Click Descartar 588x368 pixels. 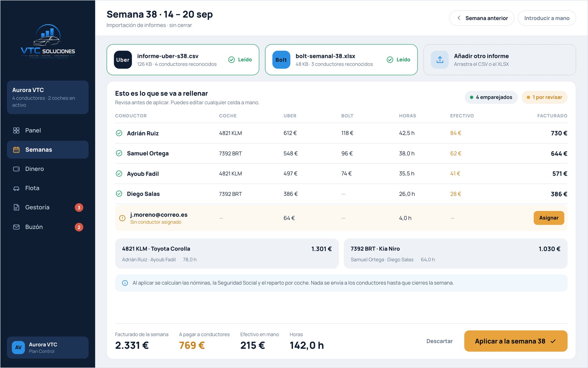pyautogui.click(x=439, y=341)
